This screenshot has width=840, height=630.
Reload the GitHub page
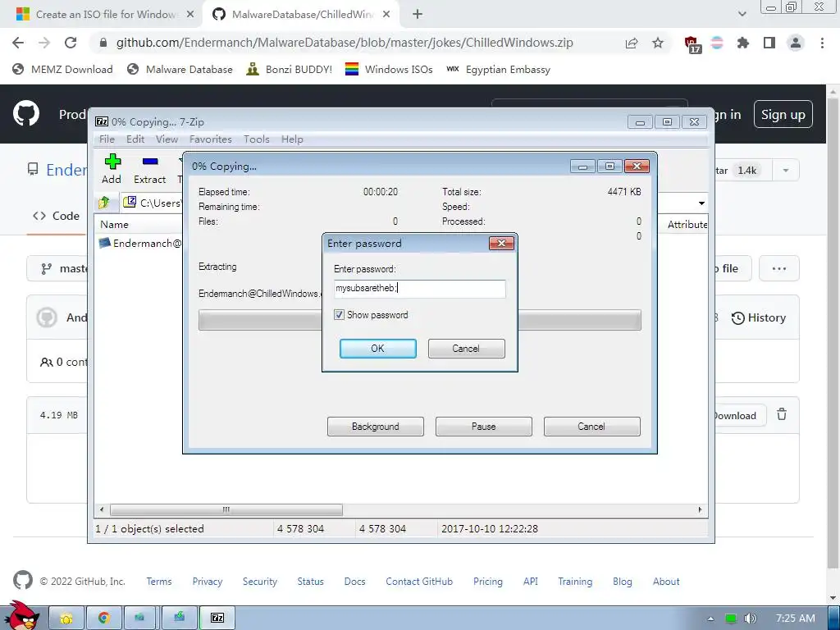point(71,43)
